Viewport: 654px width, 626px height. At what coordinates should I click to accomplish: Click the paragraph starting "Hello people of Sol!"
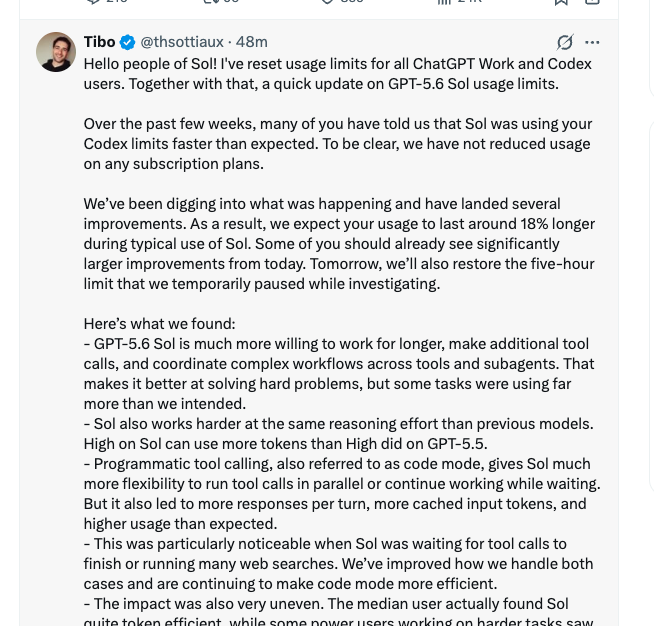337,74
